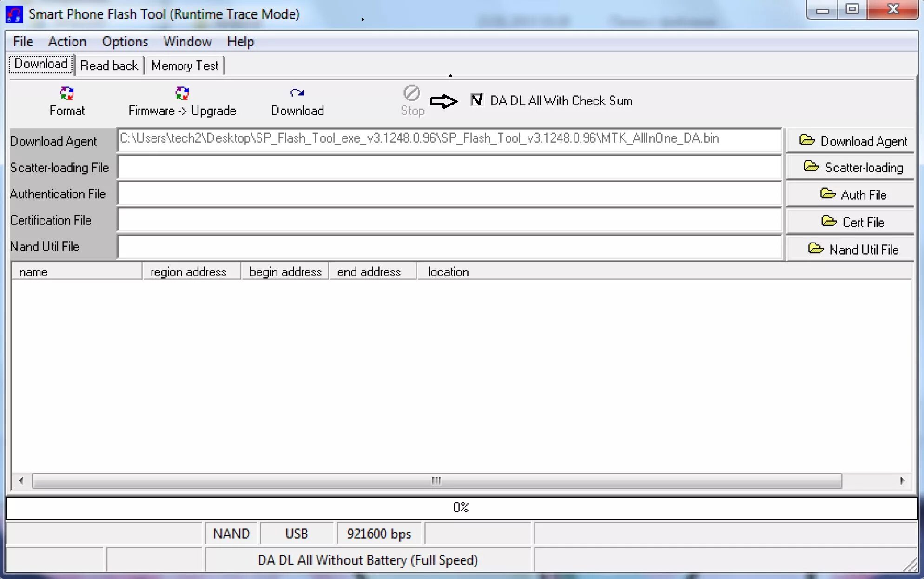Switch to the Read back tab
This screenshot has width=924, height=579.
click(109, 66)
